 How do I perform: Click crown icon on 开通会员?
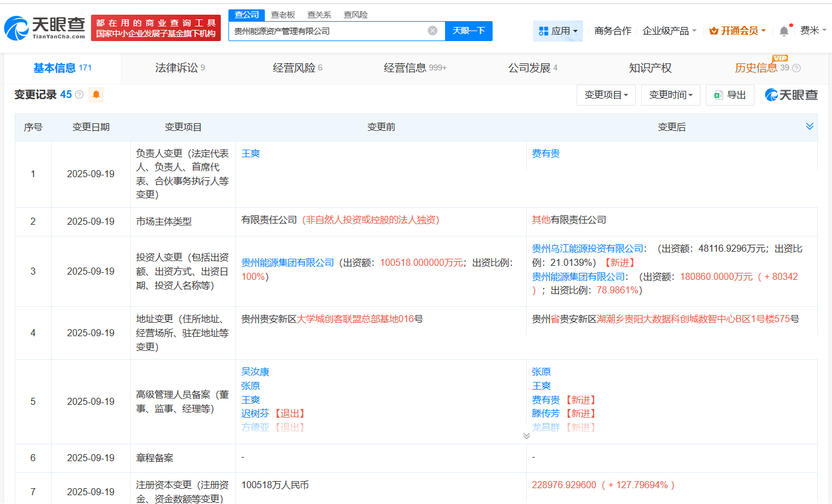pyautogui.click(x=713, y=31)
